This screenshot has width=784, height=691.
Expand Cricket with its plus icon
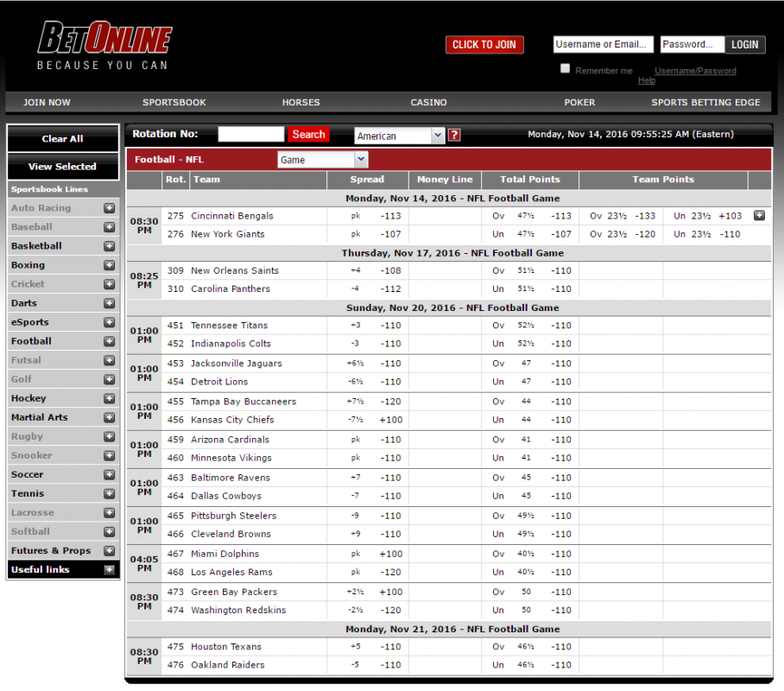[110, 284]
